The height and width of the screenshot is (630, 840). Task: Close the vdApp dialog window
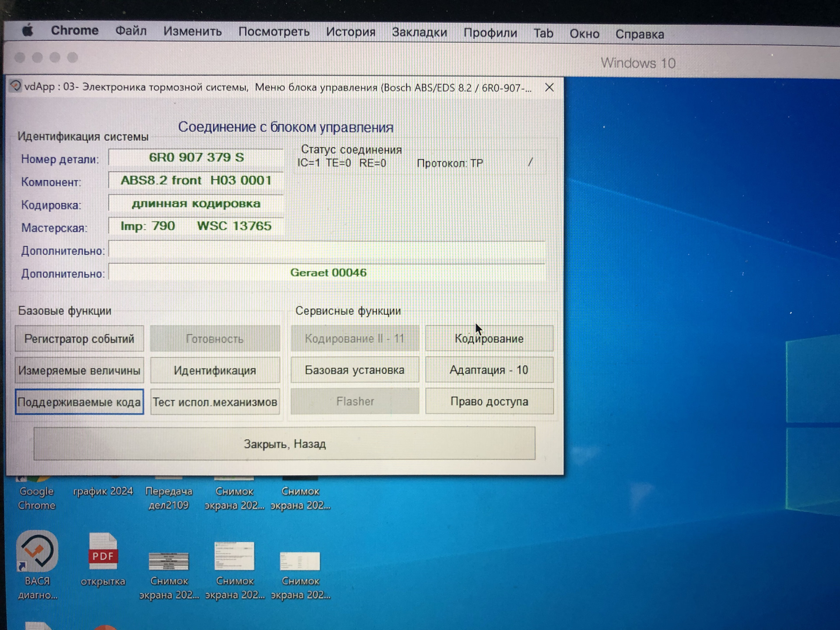tap(549, 87)
